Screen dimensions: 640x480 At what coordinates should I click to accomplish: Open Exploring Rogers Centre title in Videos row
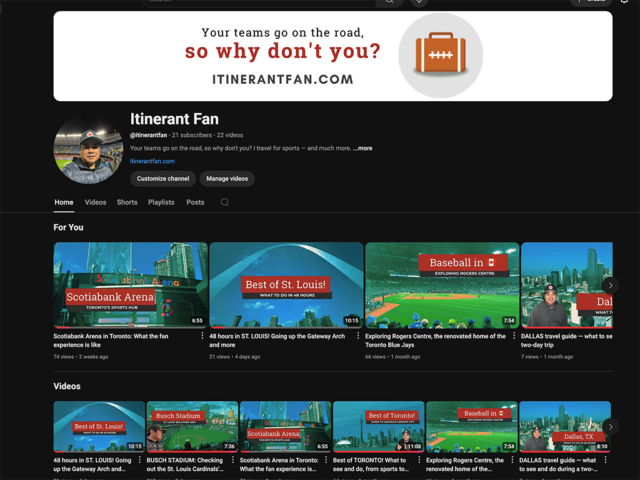[x=465, y=464]
